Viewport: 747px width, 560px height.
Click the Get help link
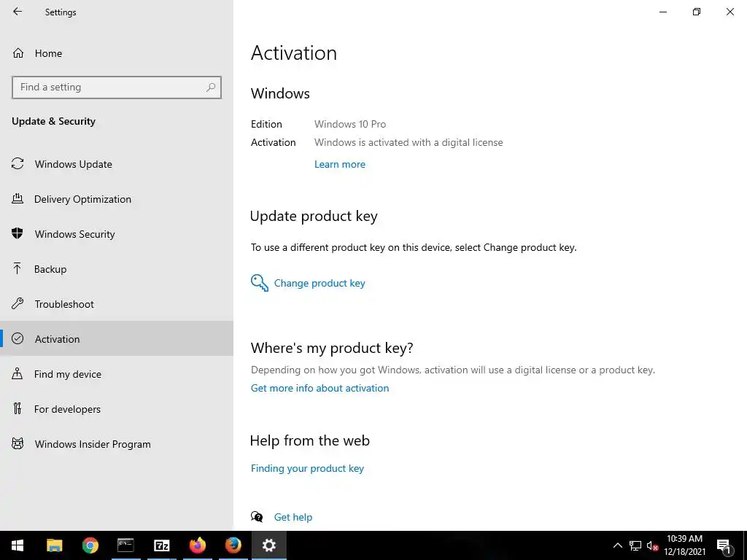[293, 517]
